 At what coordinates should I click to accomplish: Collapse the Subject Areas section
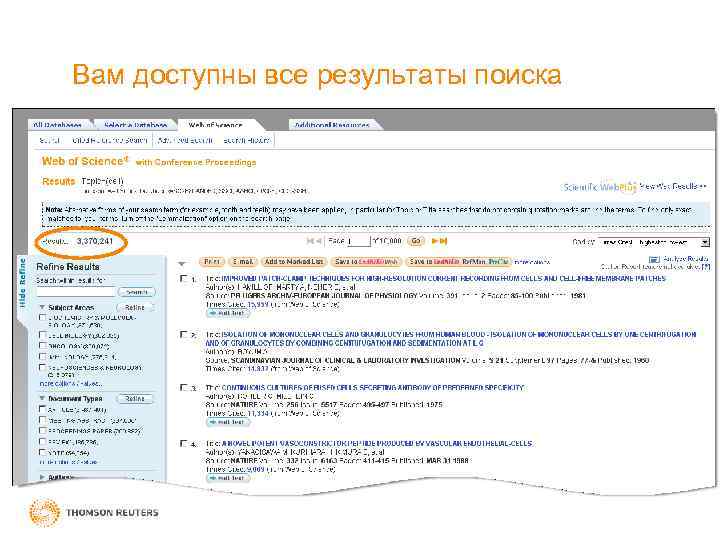coord(42,307)
